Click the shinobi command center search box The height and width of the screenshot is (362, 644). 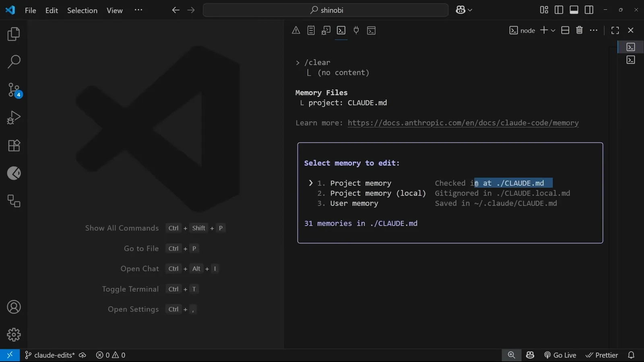click(x=326, y=10)
